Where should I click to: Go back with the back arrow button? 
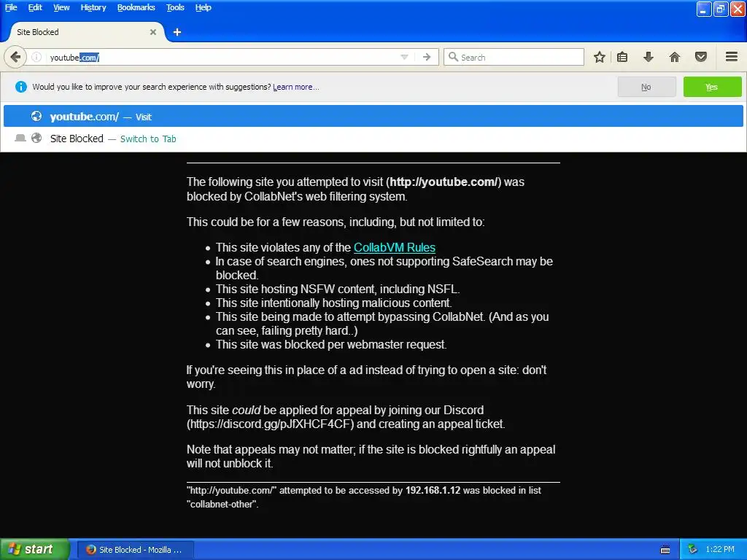click(15, 57)
